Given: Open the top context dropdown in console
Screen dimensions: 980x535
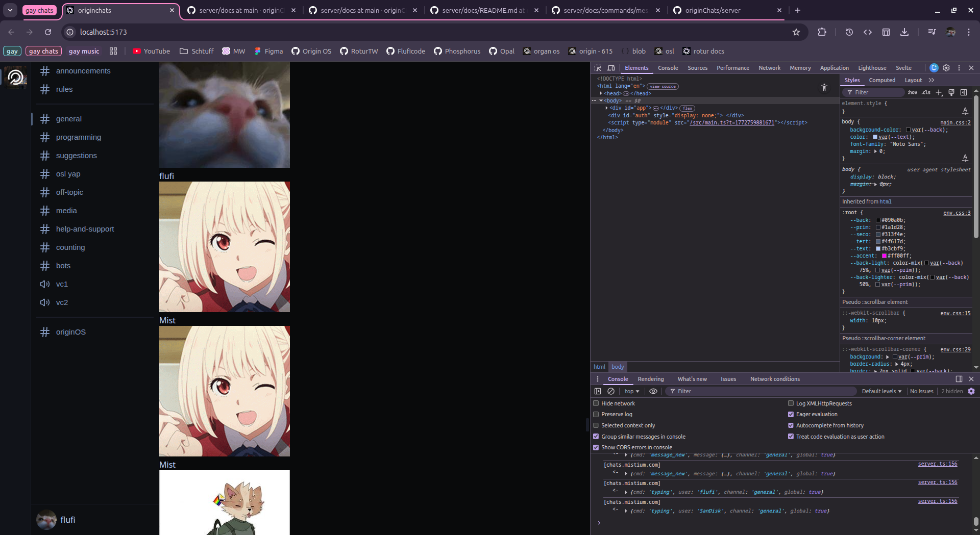Looking at the screenshot, I should 632,391.
